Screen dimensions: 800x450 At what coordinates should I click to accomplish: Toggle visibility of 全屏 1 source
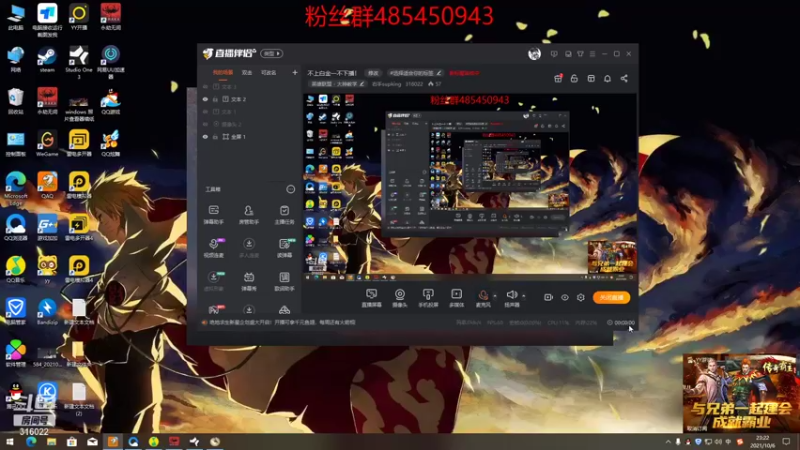pyautogui.click(x=206, y=137)
